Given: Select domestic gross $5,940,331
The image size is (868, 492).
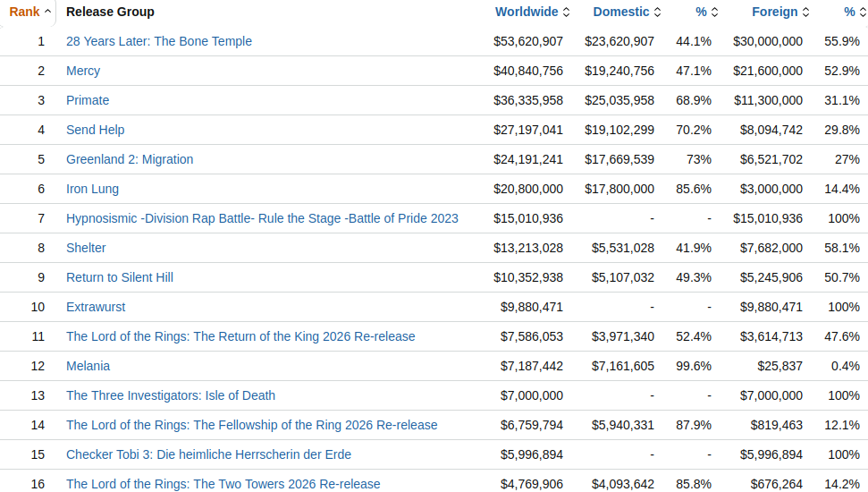Looking at the screenshot, I should click(623, 425).
